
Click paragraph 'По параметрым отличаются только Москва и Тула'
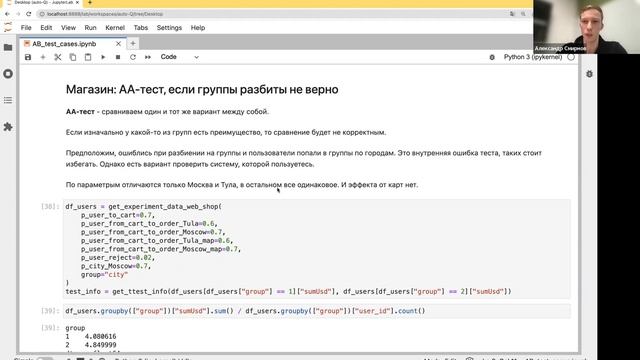tap(242, 184)
